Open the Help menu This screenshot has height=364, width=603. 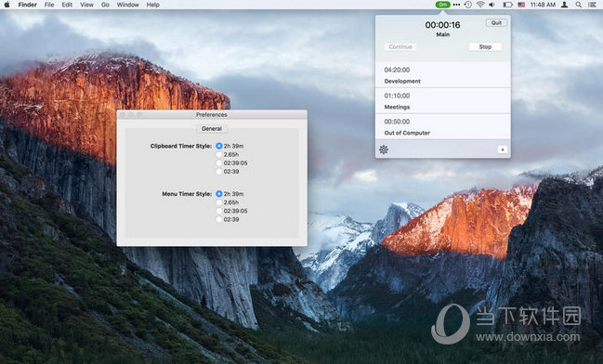coord(152,5)
